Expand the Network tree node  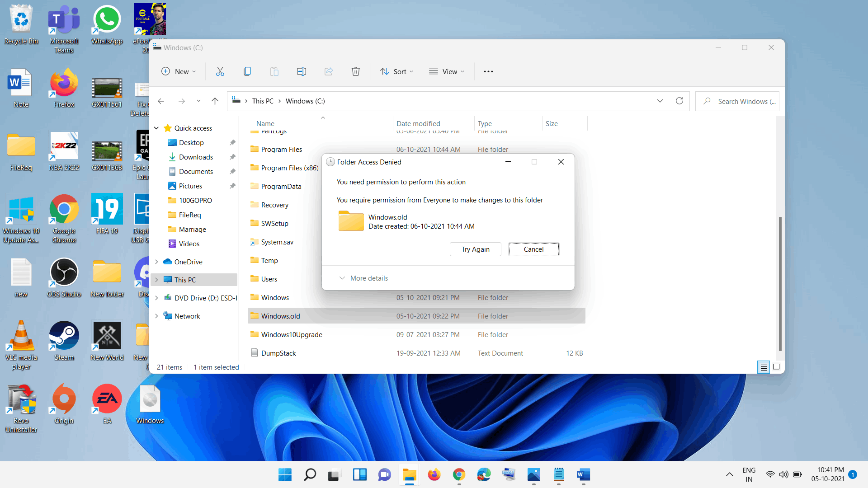pyautogui.click(x=156, y=316)
